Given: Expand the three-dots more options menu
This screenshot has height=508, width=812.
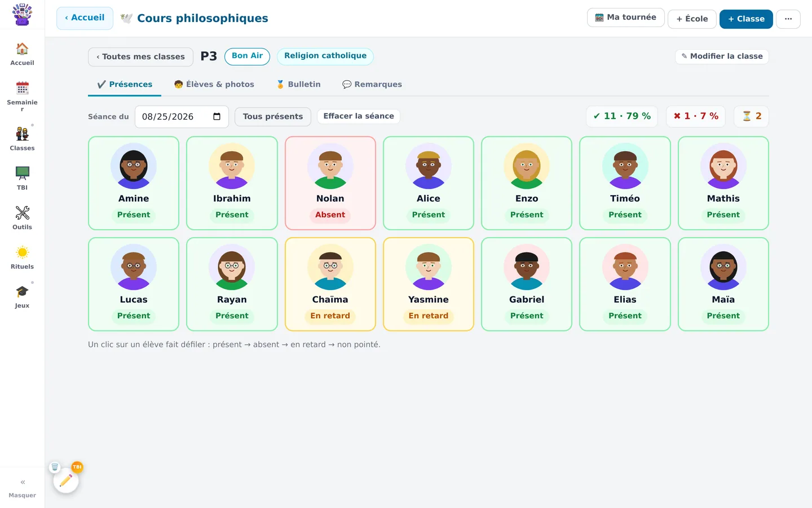Looking at the screenshot, I should click(788, 19).
